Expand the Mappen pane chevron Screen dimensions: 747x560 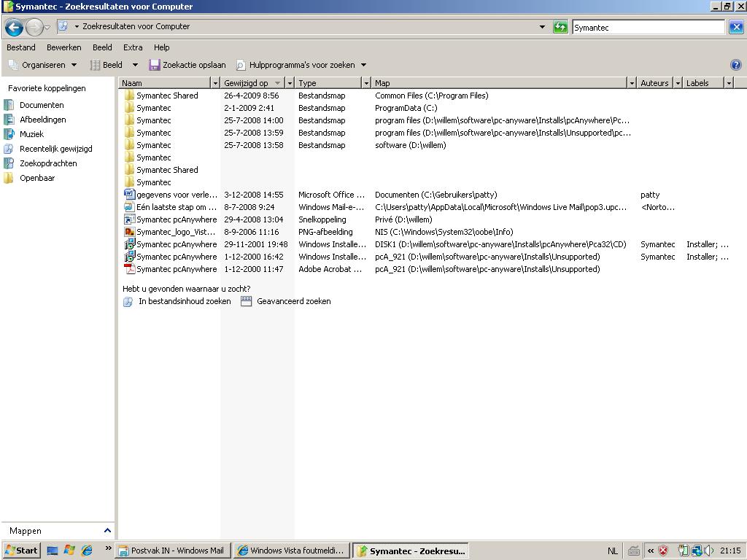pyautogui.click(x=107, y=531)
